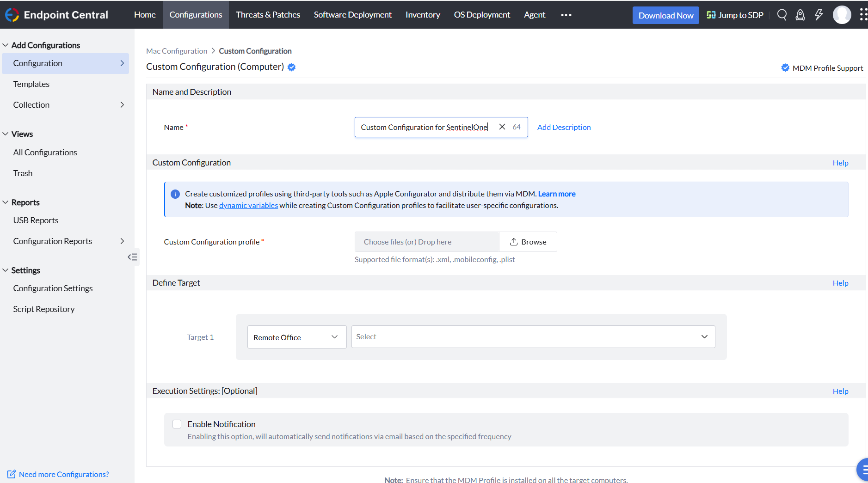Click the Need more Configurations pencil icon
Image resolution: width=868 pixels, height=483 pixels.
[12, 474]
